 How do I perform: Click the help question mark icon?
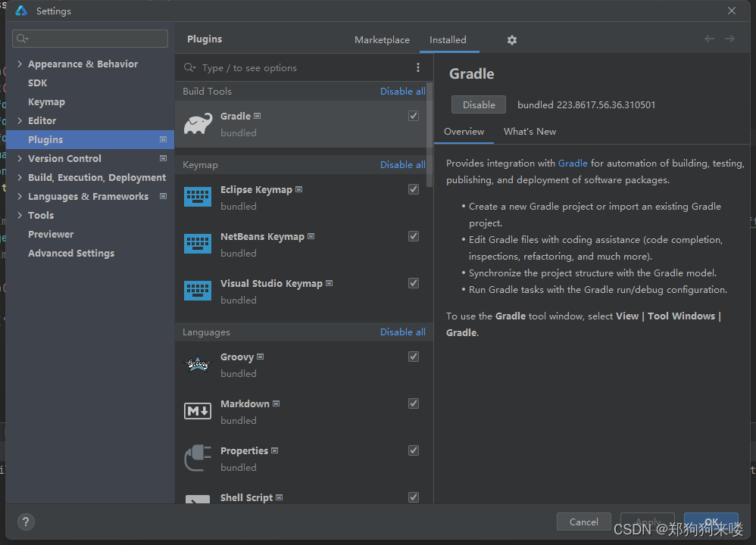pos(26,522)
